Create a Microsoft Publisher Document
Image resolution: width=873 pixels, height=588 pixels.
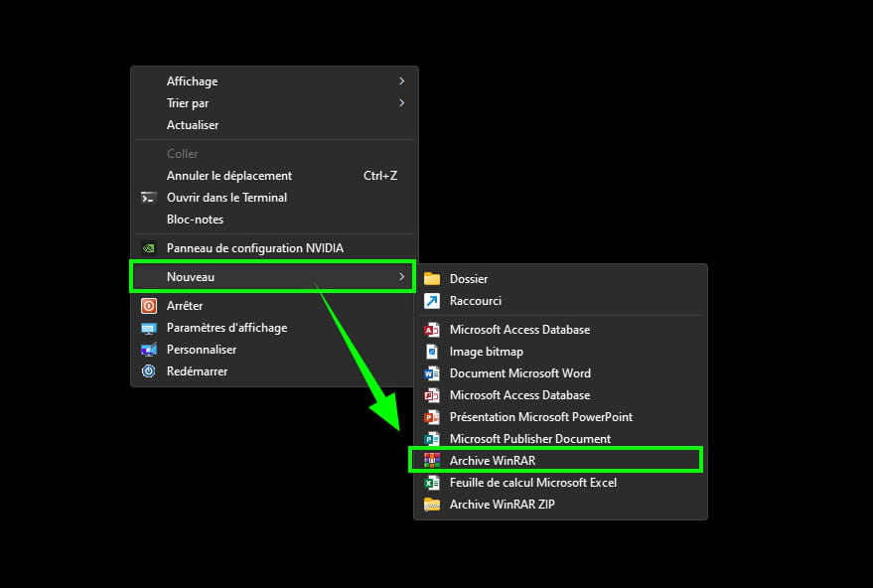click(561, 438)
